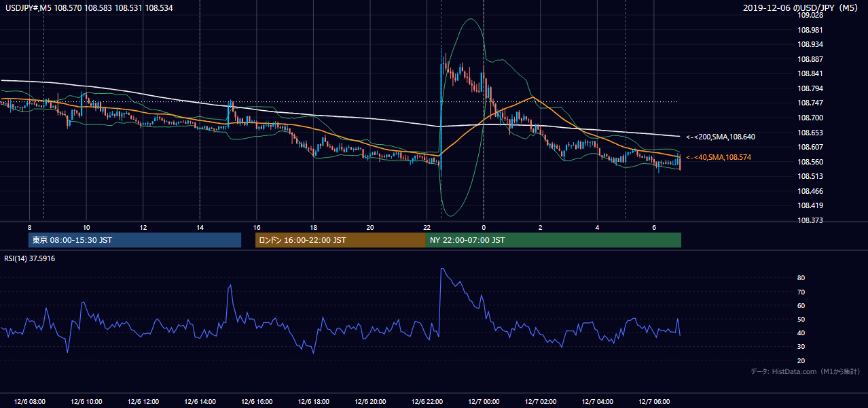This screenshot has width=868, height=408.
Task: Click hour tick 4 under price chart
Action: click(597, 227)
